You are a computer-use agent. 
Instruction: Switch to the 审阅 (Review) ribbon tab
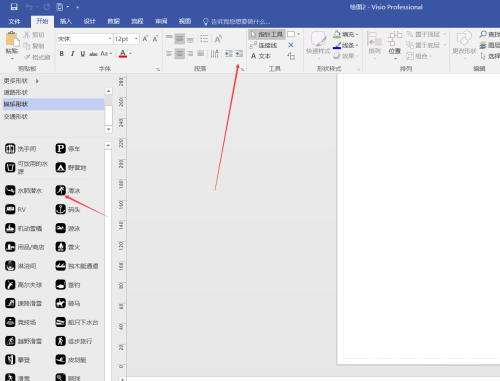click(161, 22)
